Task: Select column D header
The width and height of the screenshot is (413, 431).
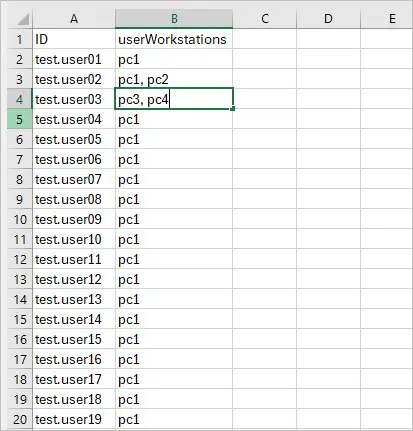Action: [328, 19]
